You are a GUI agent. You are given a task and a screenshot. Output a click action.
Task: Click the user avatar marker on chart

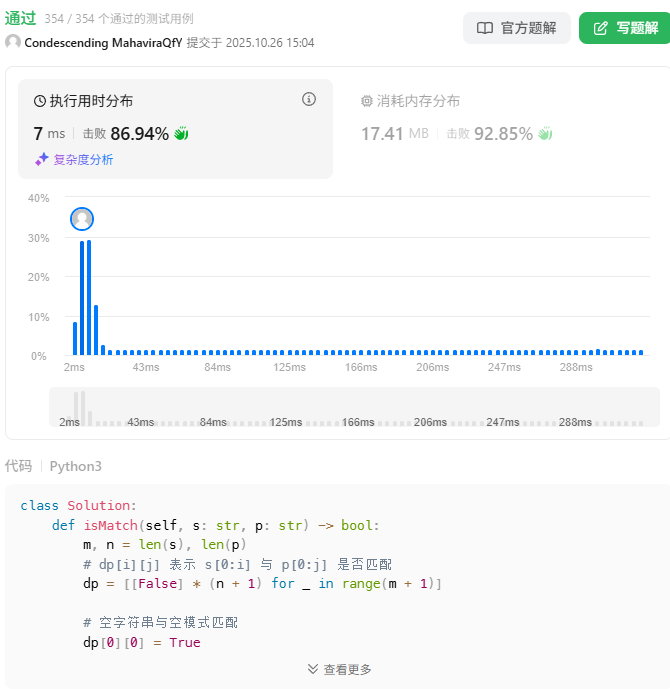click(x=82, y=219)
